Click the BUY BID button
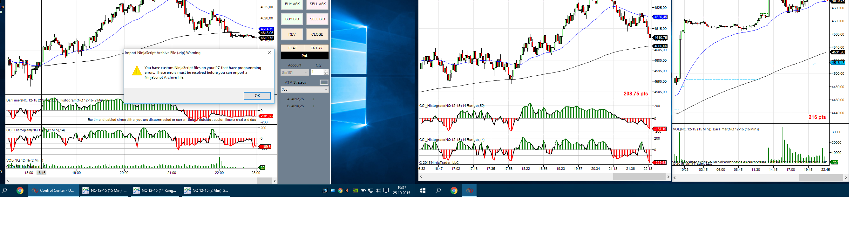Image resolution: width=868 pixels, height=250 pixels. click(292, 19)
